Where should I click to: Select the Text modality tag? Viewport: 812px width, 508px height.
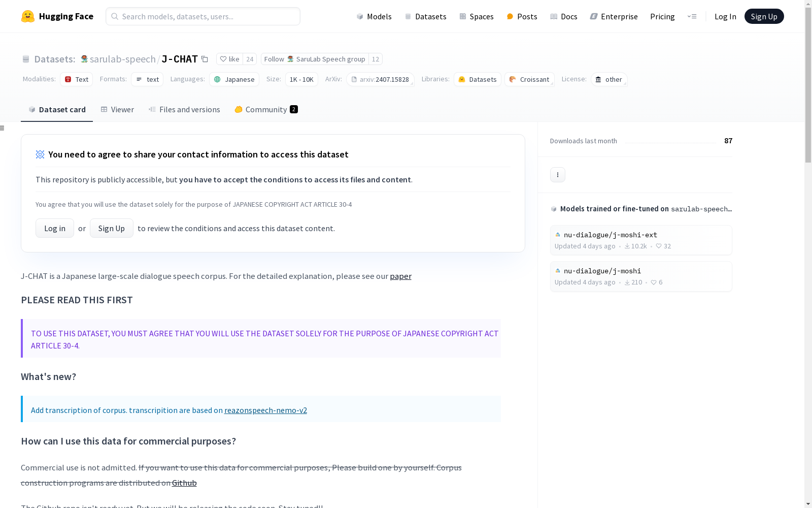coord(76,79)
